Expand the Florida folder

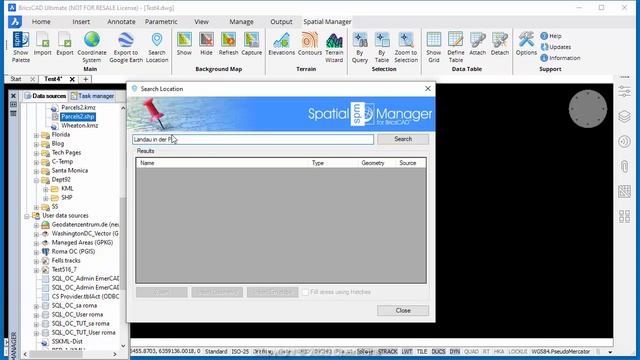36,135
